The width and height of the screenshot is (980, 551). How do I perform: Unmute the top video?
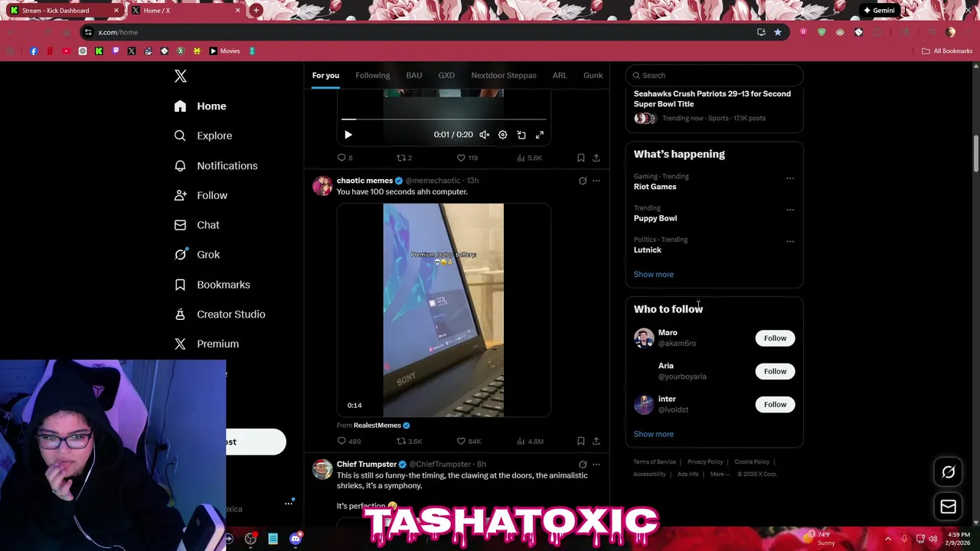[x=485, y=135]
